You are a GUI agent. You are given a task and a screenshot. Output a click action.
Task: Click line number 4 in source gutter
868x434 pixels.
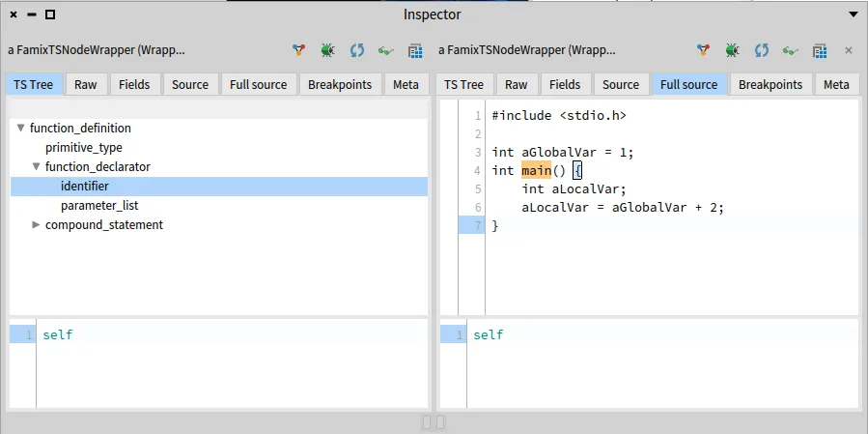coord(477,171)
